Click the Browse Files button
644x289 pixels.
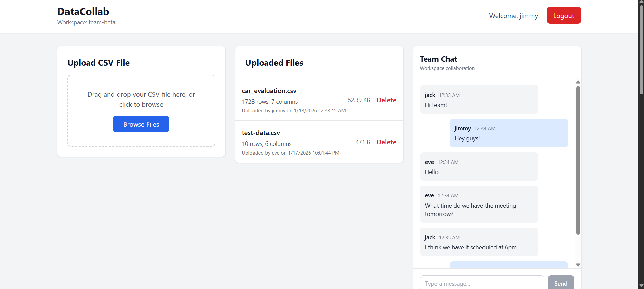141,124
